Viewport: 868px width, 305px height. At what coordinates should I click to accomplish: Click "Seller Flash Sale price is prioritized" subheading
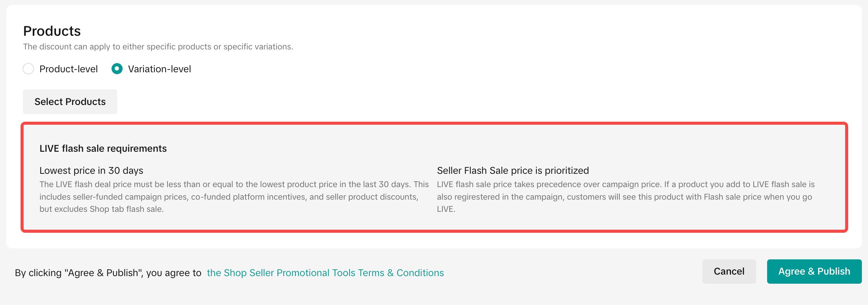pos(513,170)
